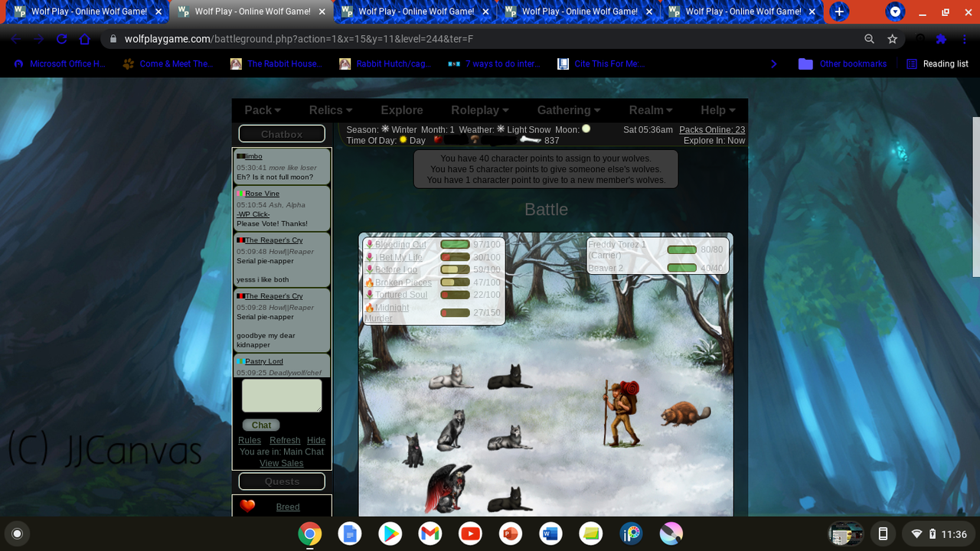Open the status tray showing 11:36
This screenshot has height=551, width=980.
937,533
